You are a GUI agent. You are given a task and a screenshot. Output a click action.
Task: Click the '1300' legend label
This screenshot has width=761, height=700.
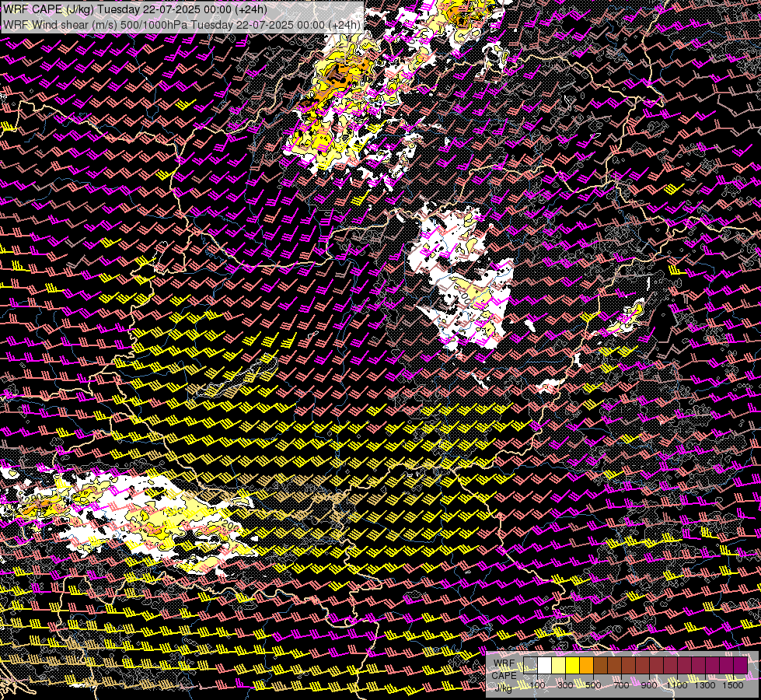(705, 685)
